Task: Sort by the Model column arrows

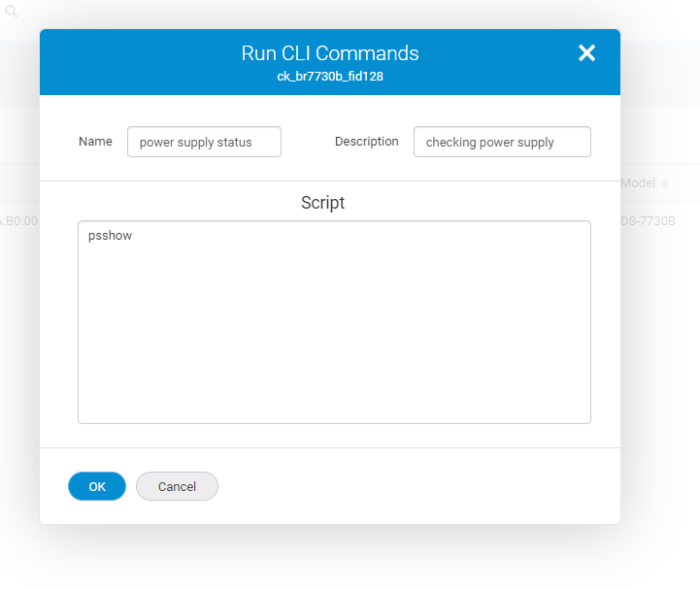Action: point(665,183)
